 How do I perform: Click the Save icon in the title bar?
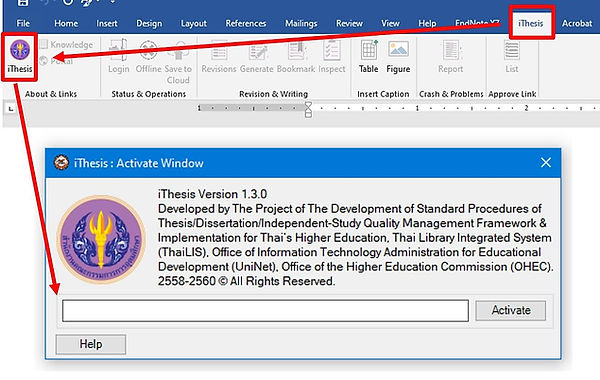point(23,3)
